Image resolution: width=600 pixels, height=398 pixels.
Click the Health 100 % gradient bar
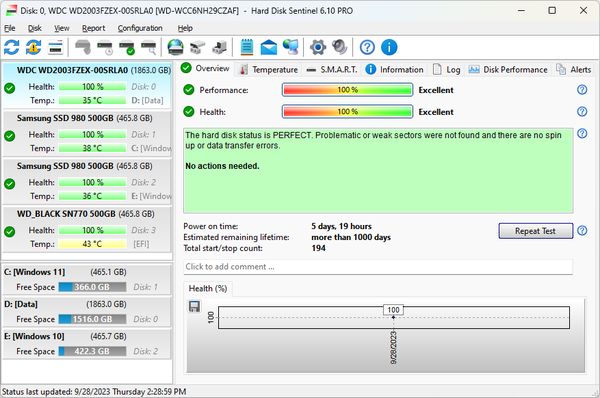point(347,112)
